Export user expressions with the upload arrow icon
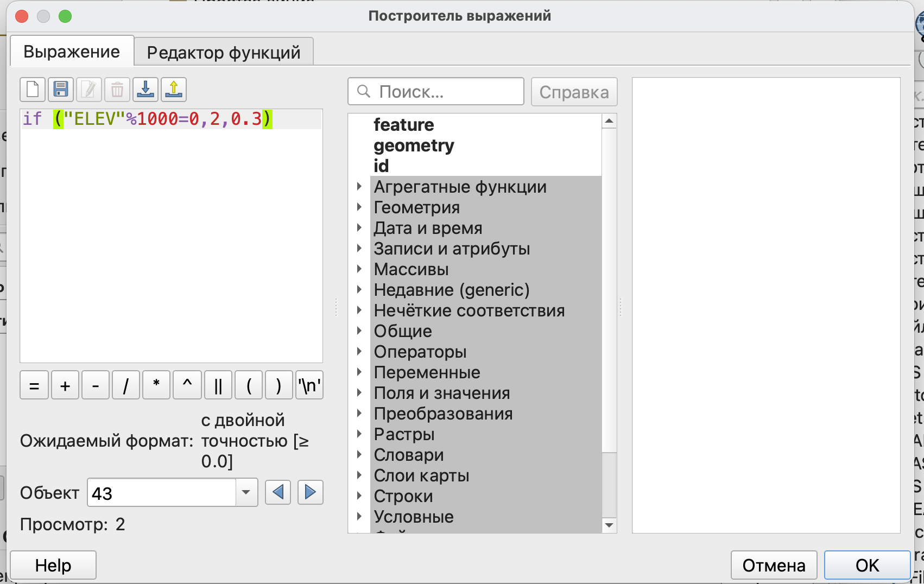This screenshot has width=924, height=584. point(174,90)
